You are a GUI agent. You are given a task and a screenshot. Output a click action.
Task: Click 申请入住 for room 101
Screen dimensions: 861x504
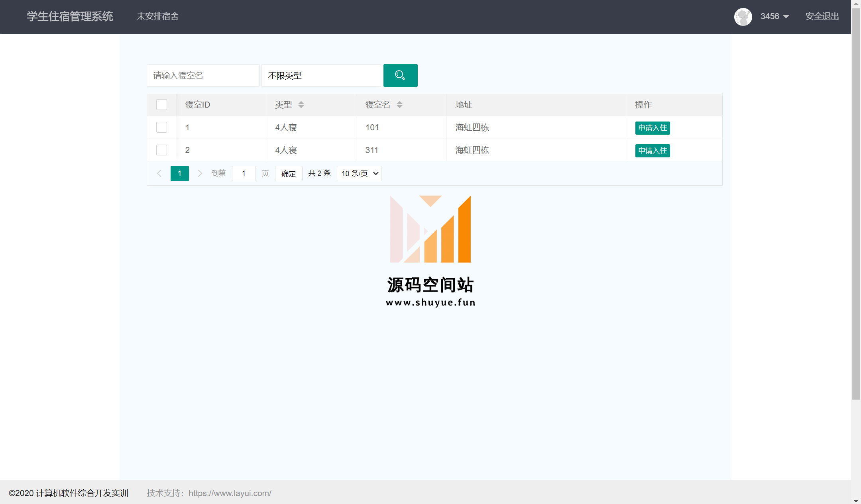(x=652, y=127)
